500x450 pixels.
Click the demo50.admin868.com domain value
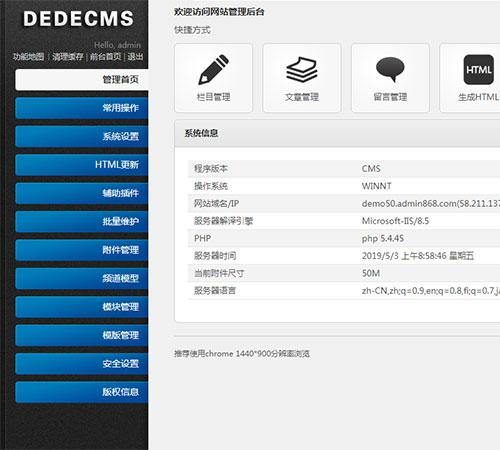pos(431,203)
